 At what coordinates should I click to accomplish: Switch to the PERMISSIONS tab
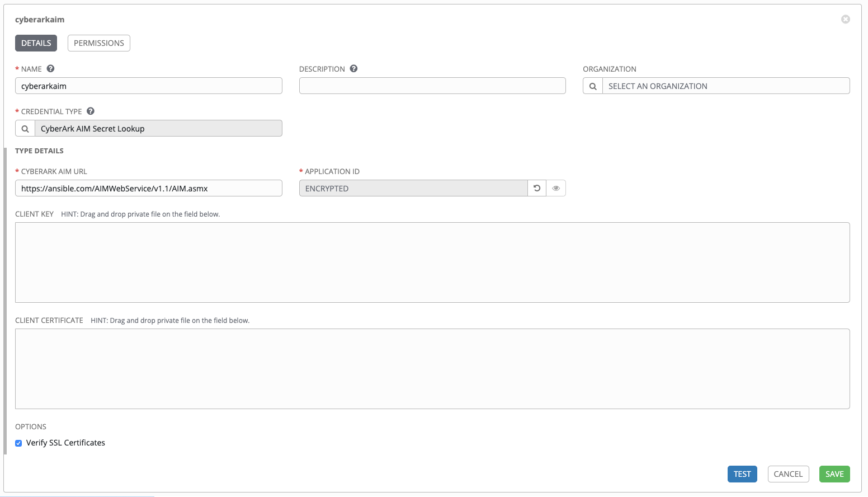(x=99, y=43)
